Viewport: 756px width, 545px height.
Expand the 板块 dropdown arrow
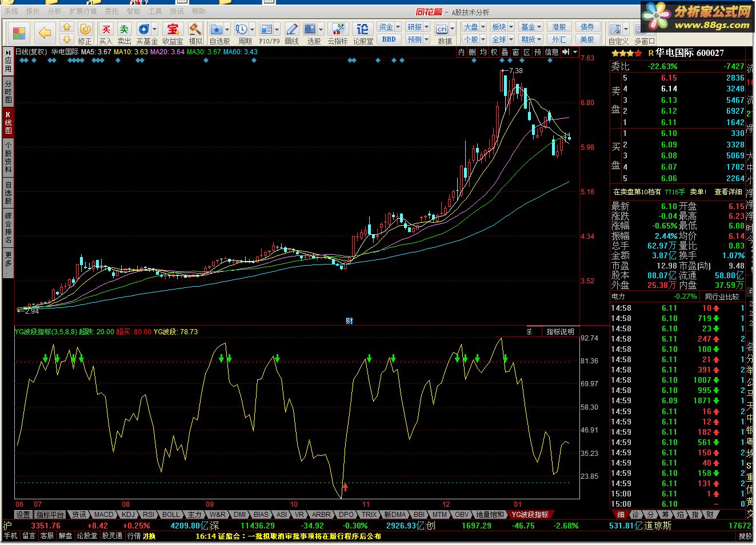[511, 27]
